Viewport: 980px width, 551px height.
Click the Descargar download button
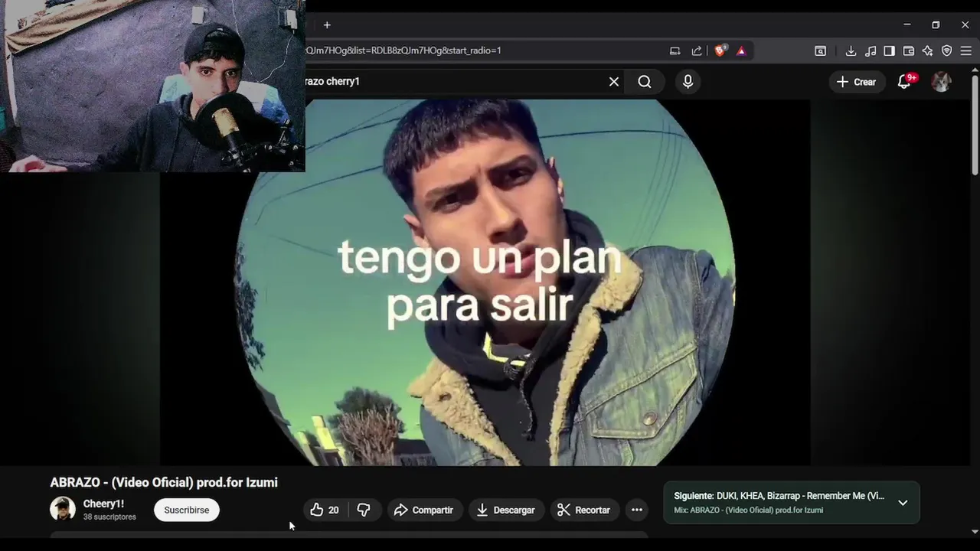505,510
